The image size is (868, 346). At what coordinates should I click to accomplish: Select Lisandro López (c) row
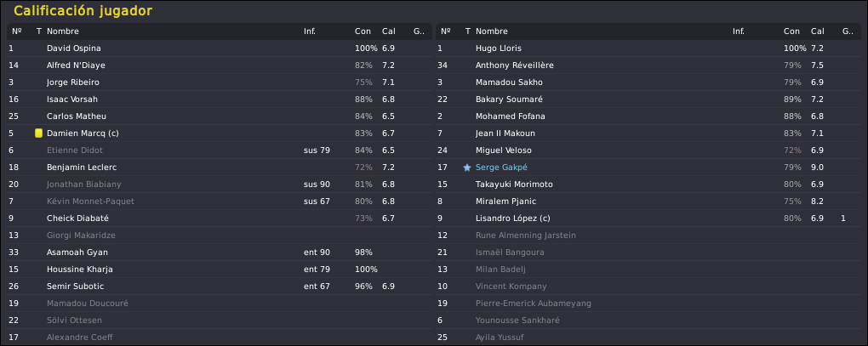[648, 218]
